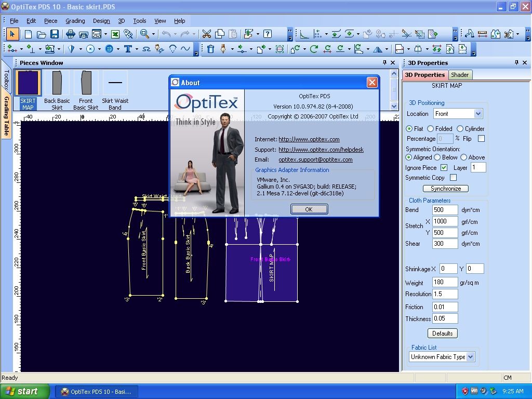Image resolution: width=532 pixels, height=399 pixels.
Task: Save the file with the floppy disk icon
Action: pos(54,34)
